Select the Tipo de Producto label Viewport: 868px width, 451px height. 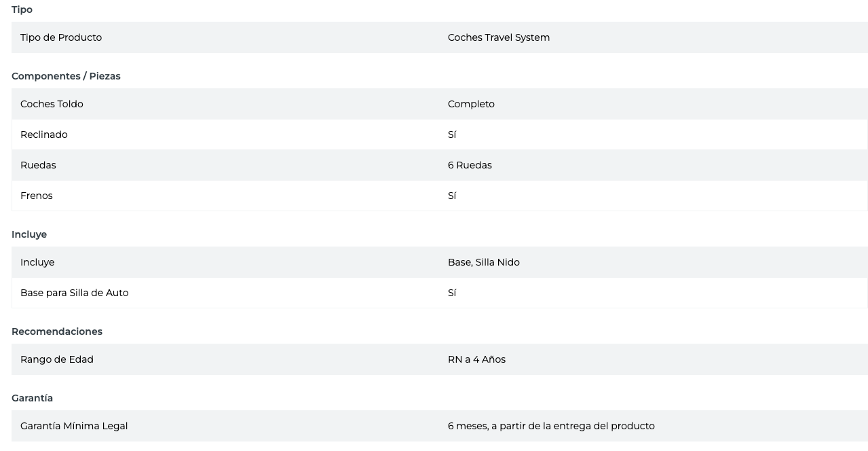61,37
